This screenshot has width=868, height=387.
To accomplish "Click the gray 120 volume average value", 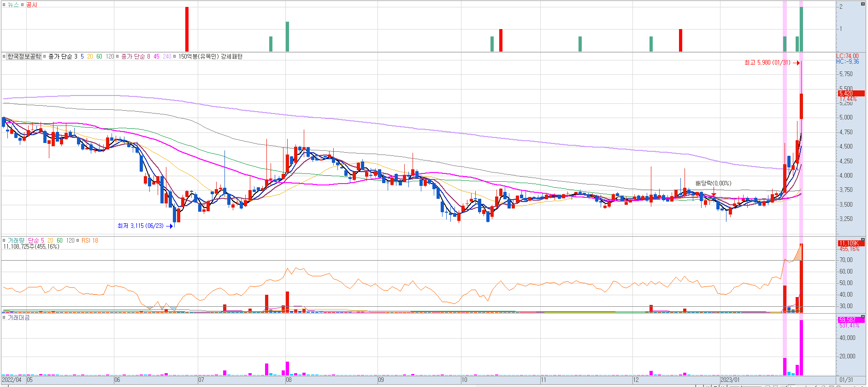I will (x=70, y=240).
